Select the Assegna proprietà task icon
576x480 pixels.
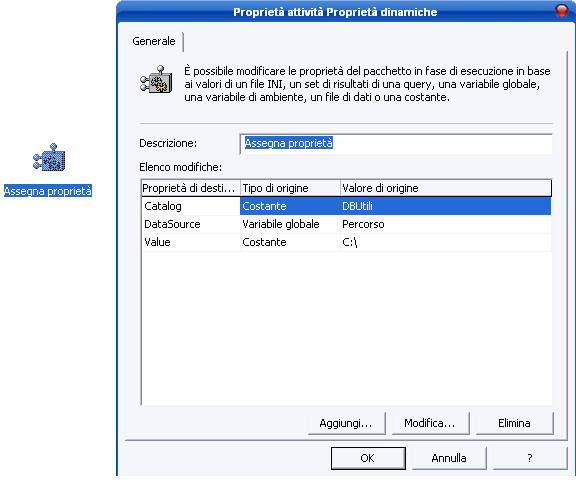pyautogui.click(x=49, y=158)
